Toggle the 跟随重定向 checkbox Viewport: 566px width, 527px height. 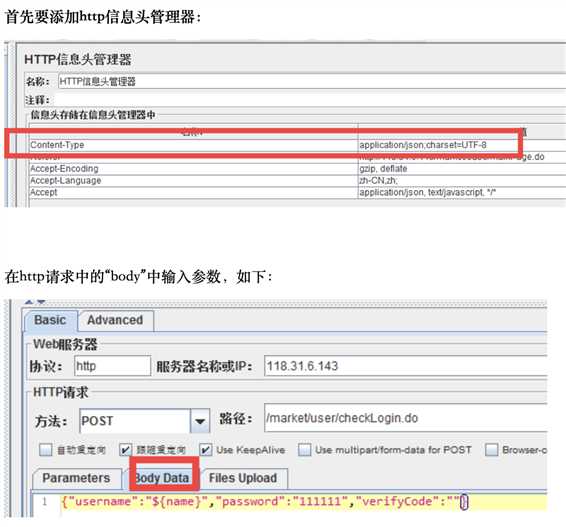pos(126,450)
